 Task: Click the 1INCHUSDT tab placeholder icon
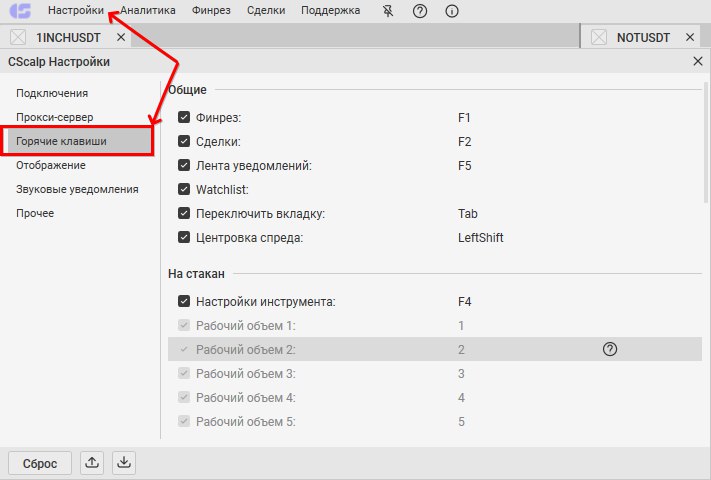18,37
